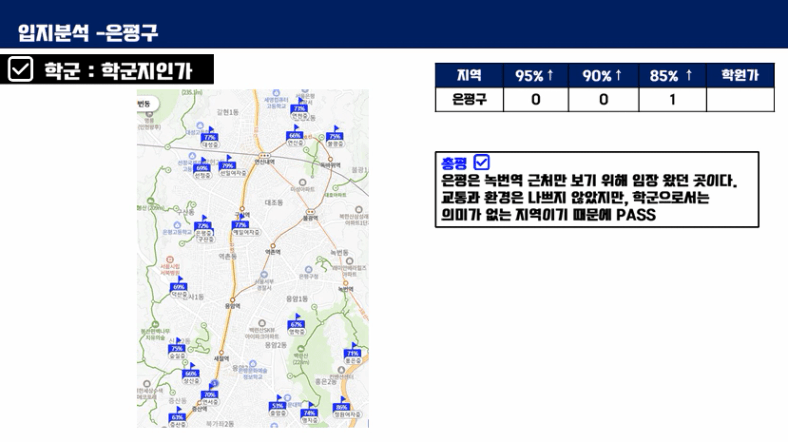Click the 불광역 station marker
This screenshot has width=788, height=442.
311,212
